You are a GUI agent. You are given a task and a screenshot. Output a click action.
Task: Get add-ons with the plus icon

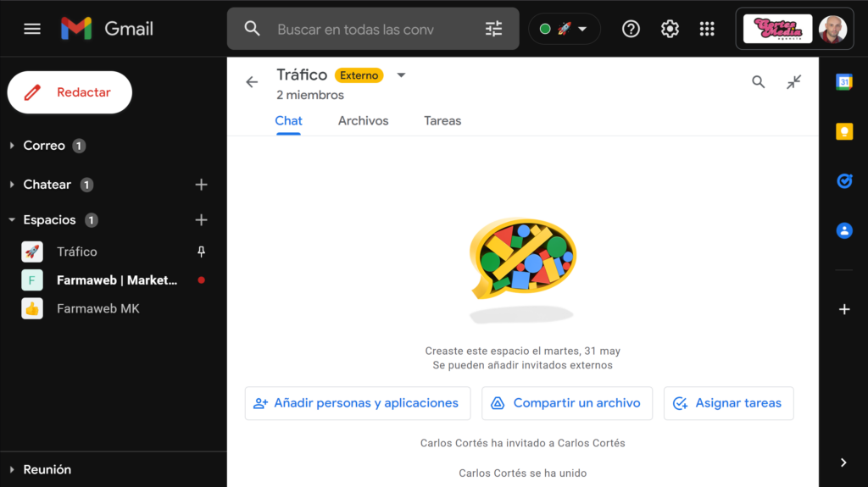[844, 309]
